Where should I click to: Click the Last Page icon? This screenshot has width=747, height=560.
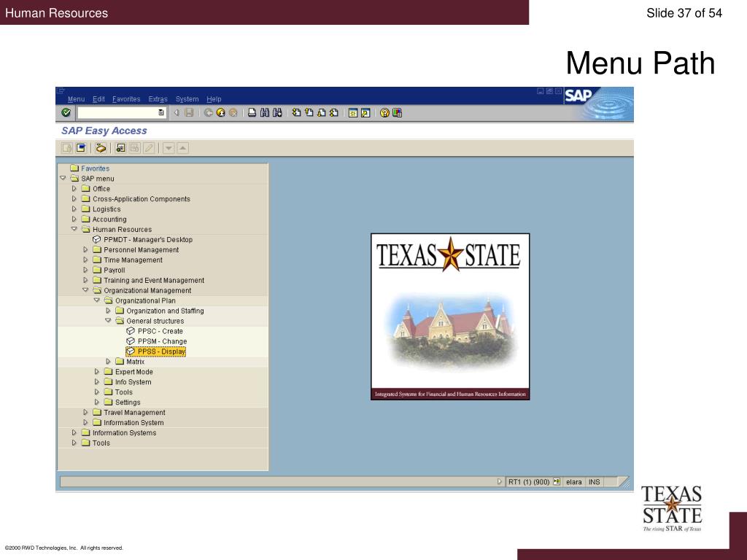click(x=334, y=113)
